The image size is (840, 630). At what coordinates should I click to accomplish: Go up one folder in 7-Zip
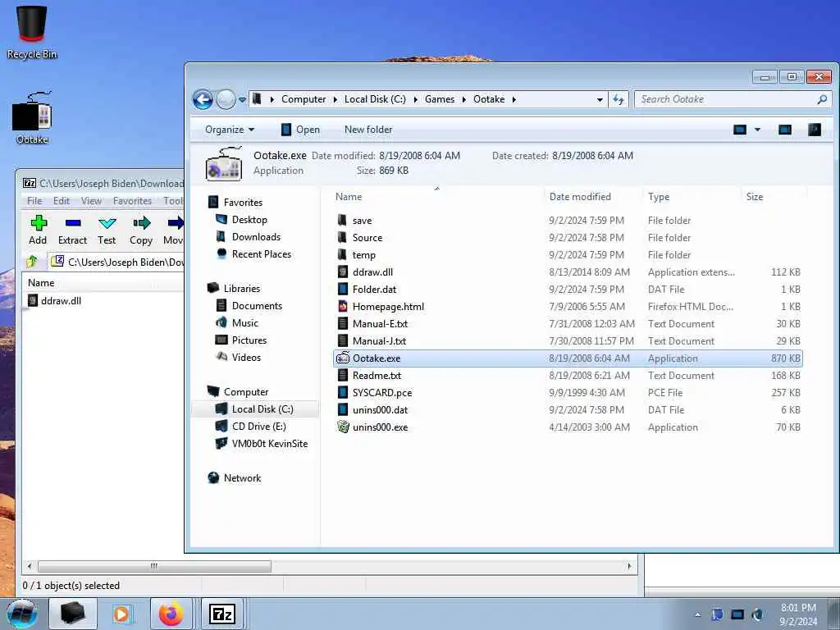[x=32, y=262]
